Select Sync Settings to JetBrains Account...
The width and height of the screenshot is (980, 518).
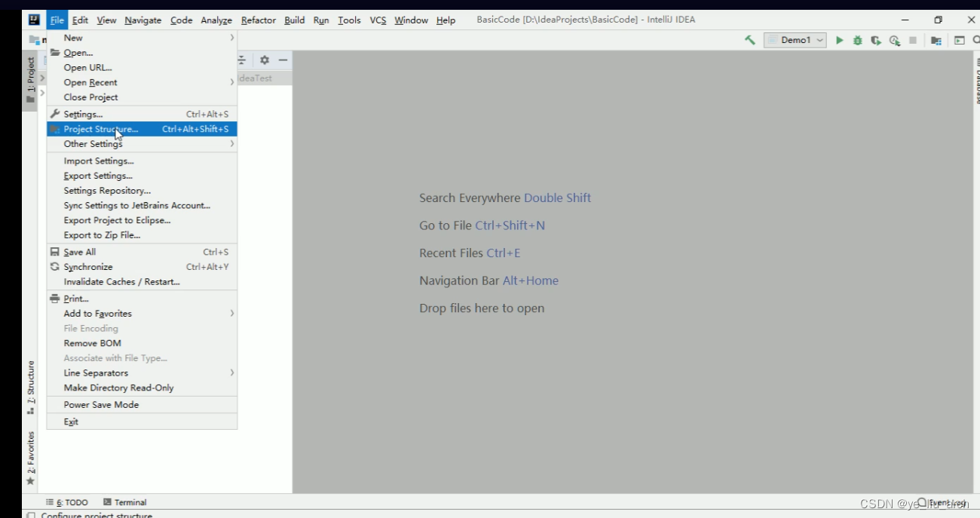click(142, 205)
